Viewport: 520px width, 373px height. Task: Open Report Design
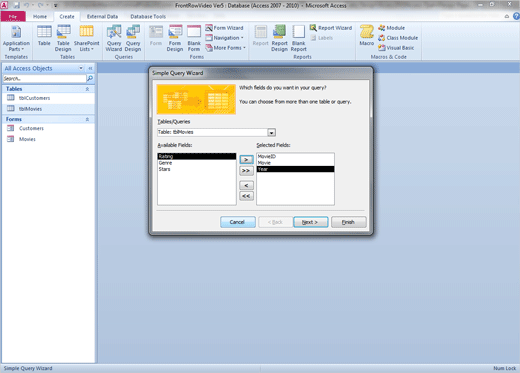tap(279, 39)
